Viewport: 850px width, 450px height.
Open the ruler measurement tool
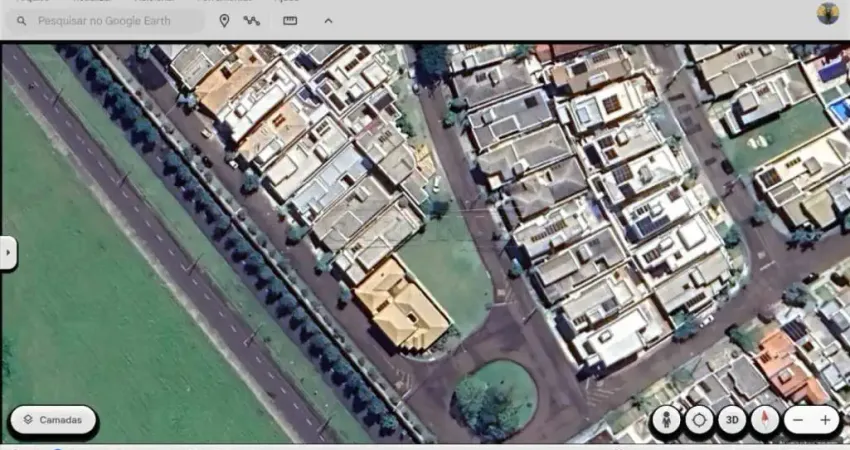pos(290,20)
